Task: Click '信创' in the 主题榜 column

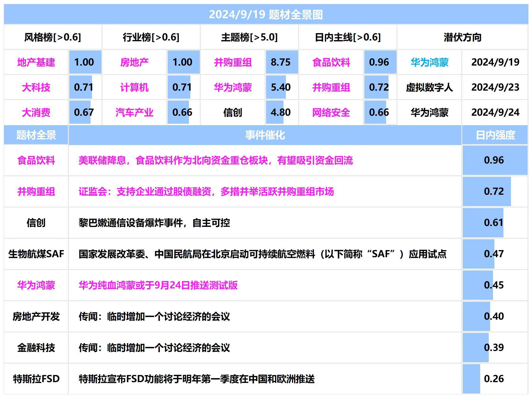Action: tap(233, 112)
